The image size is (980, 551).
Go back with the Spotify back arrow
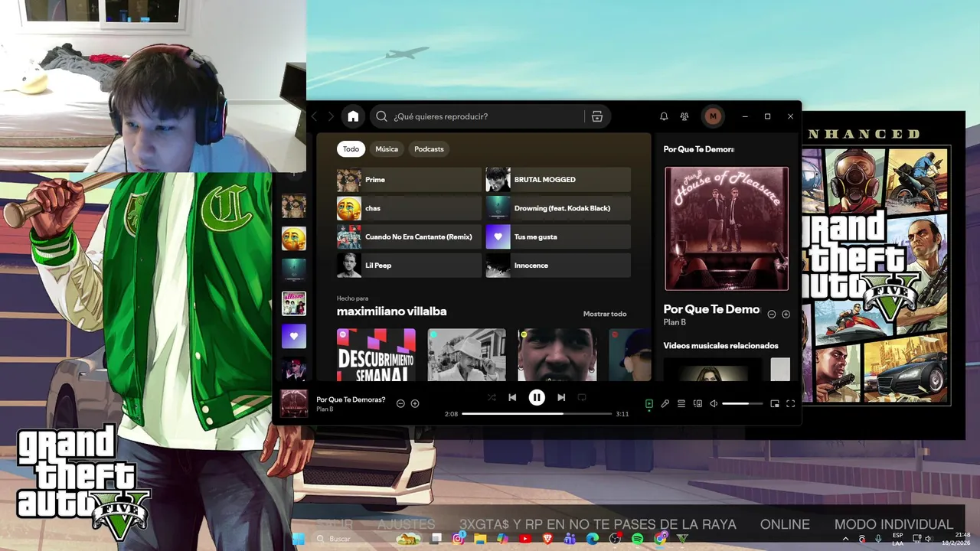pyautogui.click(x=314, y=116)
